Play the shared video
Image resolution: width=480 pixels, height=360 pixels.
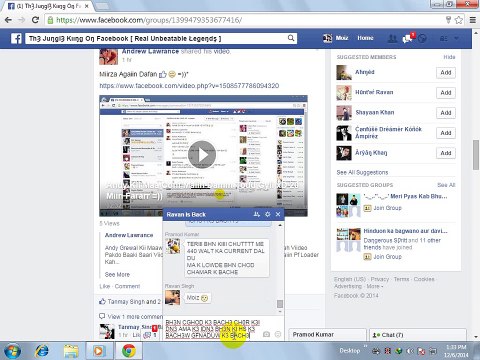click(x=202, y=154)
